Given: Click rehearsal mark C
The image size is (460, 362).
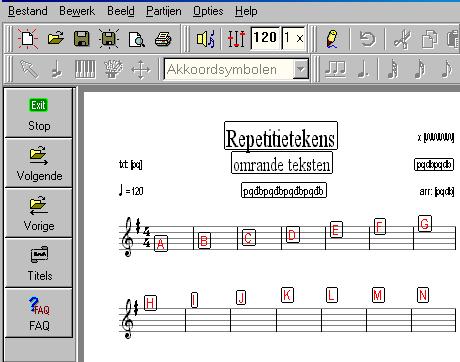Looking at the screenshot, I should (248, 238).
